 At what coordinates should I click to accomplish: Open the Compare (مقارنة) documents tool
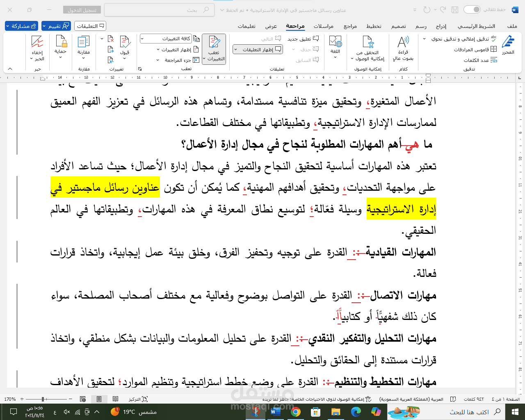pos(84,47)
